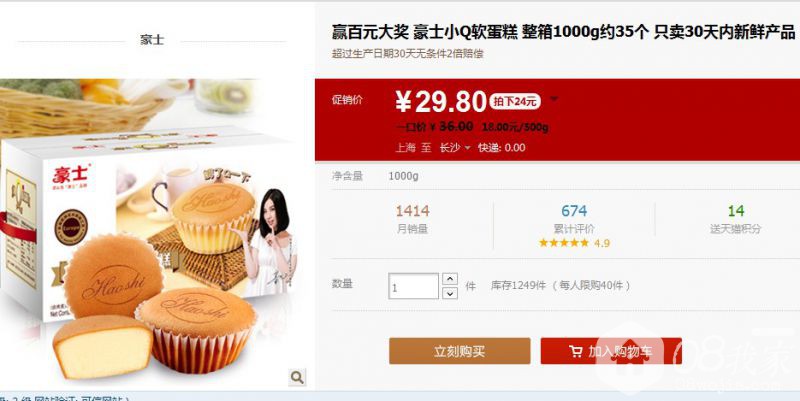Click the magnifier zoom icon on product image
Image resolution: width=800 pixels, height=401 pixels.
click(x=297, y=377)
